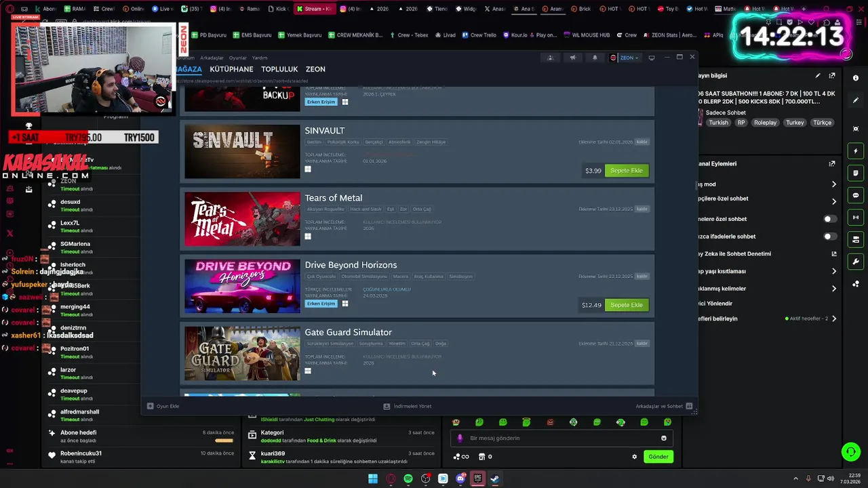Click channel points infinity icon
Viewport: 868px width, 488px height.
point(461,457)
